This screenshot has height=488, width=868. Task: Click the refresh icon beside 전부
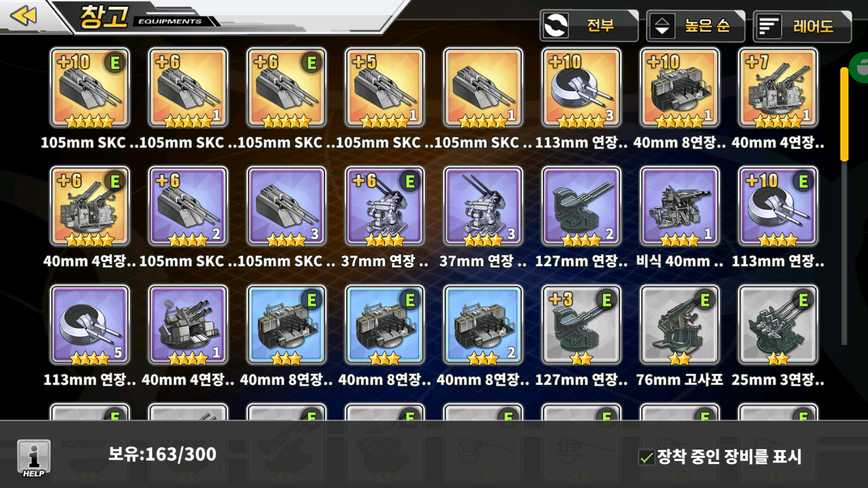tap(555, 25)
